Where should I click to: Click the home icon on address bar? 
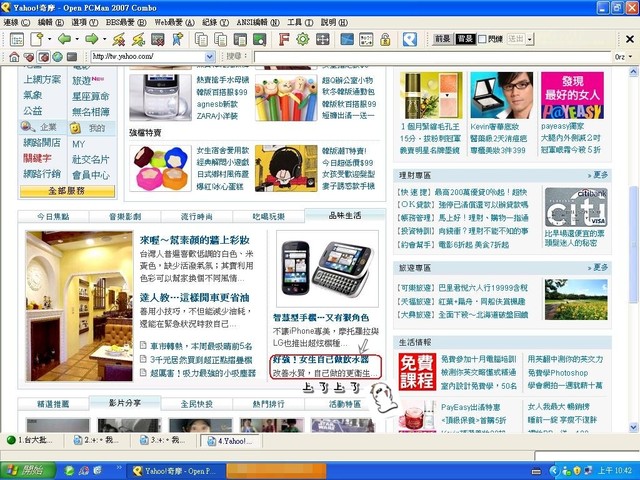click(x=14, y=57)
